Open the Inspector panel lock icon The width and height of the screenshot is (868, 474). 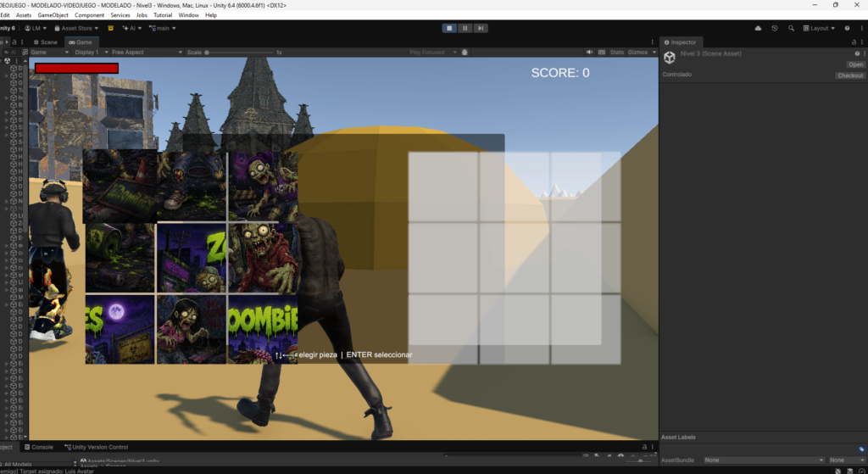coord(854,42)
